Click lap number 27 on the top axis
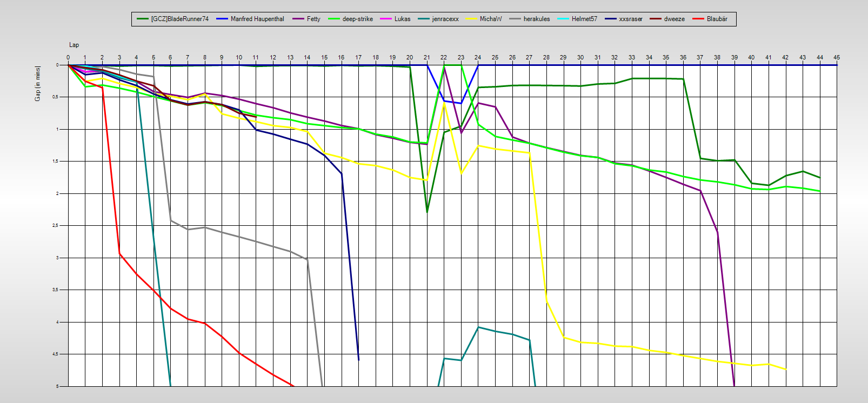Viewport: 868px width, 403px height. click(529, 57)
